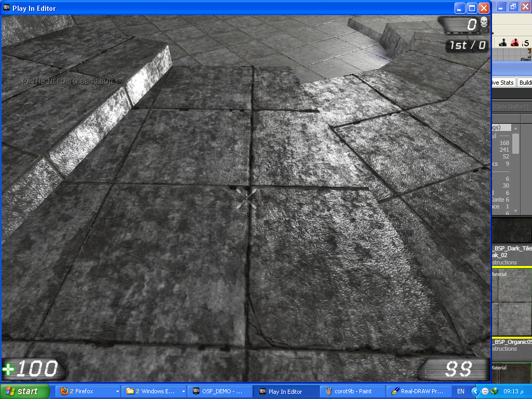Close the background editor window
The image size is (532, 399).
point(525,6)
